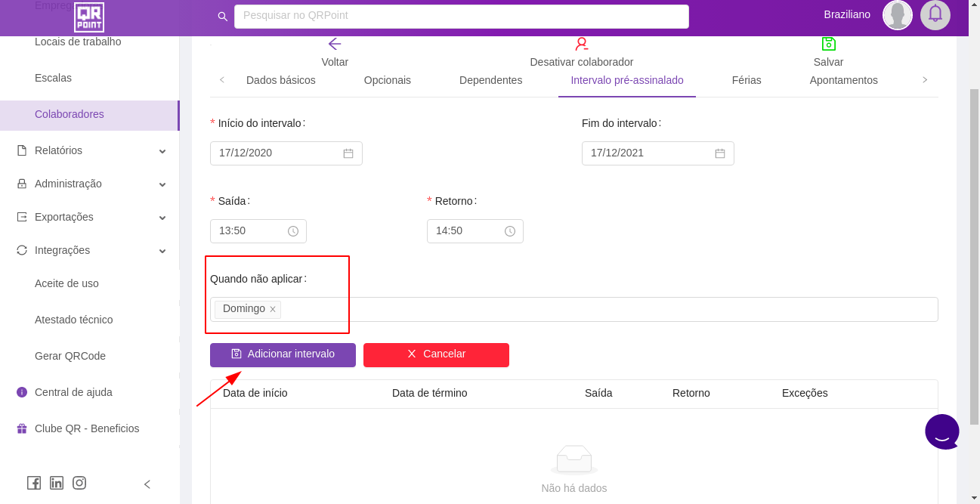The height and width of the screenshot is (504, 980).
Task: Click the Voltar back arrow icon
Action: point(335,44)
